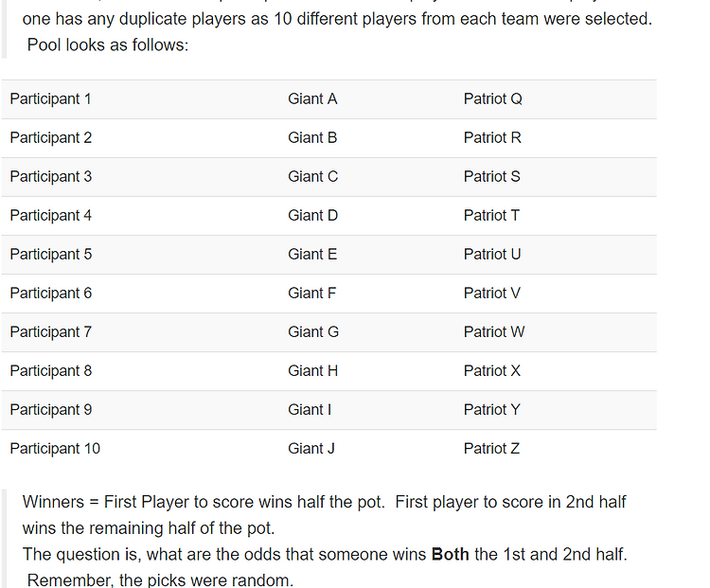Click the Patriot T table cell

[556, 216]
